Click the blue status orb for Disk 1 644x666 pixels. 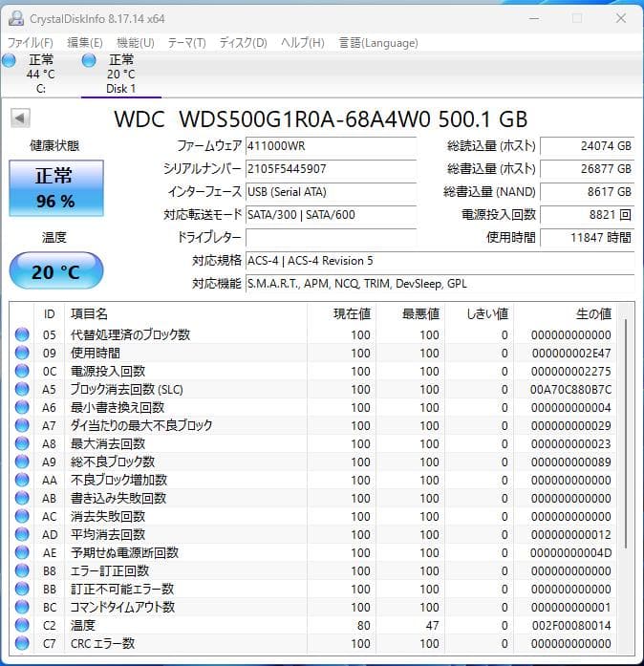pos(89,61)
